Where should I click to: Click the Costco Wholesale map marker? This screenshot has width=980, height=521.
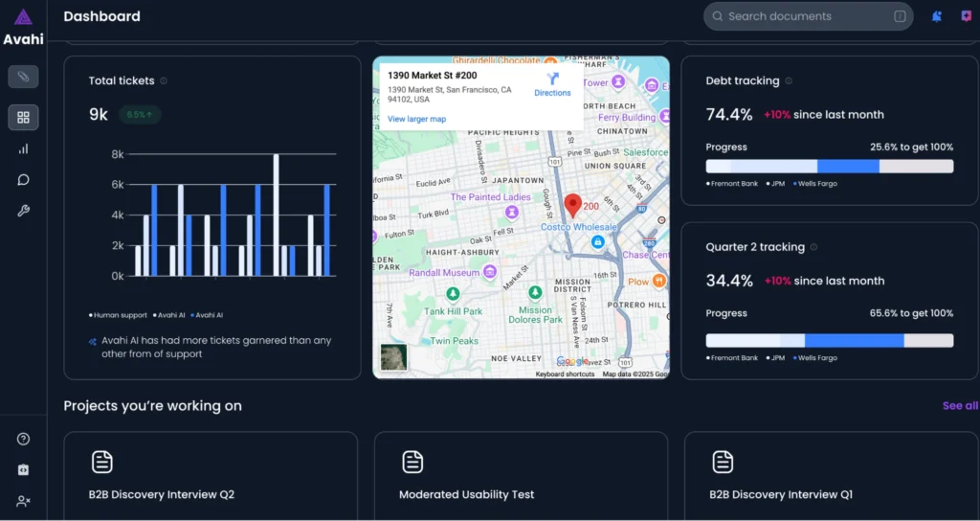click(597, 241)
